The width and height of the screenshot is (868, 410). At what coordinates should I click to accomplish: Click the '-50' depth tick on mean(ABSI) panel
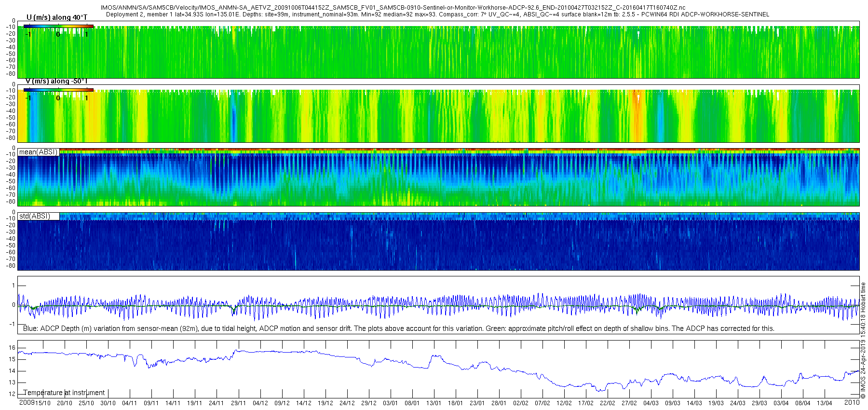(11, 181)
